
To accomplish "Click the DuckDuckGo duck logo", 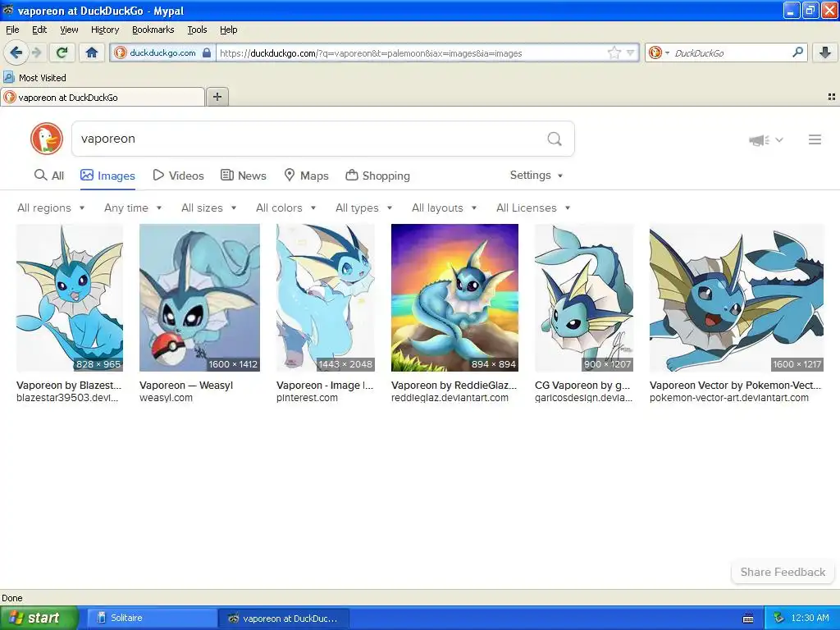I will [47, 139].
